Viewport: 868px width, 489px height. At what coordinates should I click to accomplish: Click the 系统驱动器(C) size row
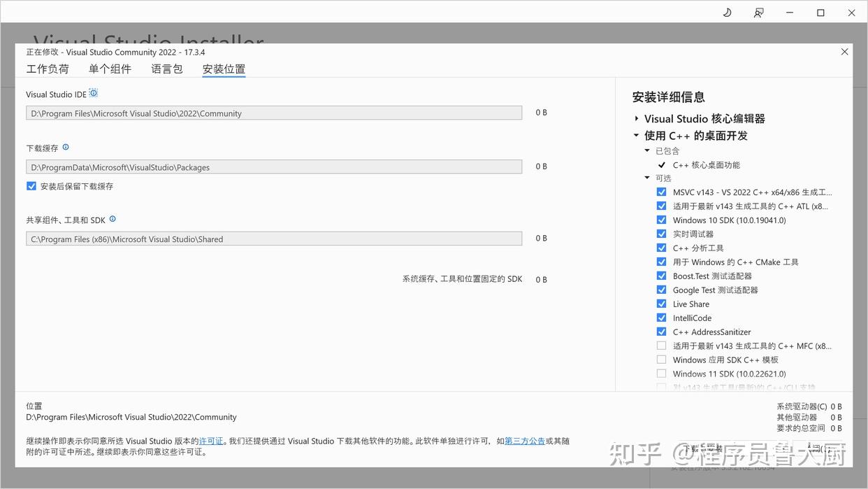809,406
